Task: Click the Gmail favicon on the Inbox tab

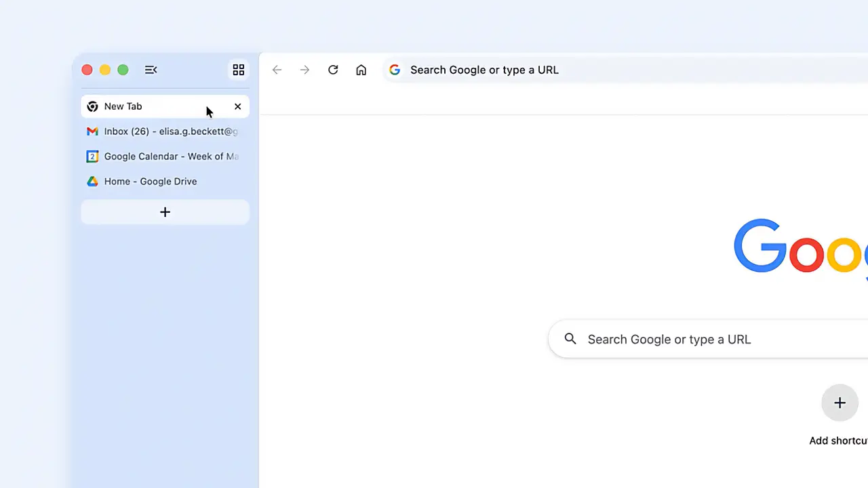Action: tap(92, 131)
